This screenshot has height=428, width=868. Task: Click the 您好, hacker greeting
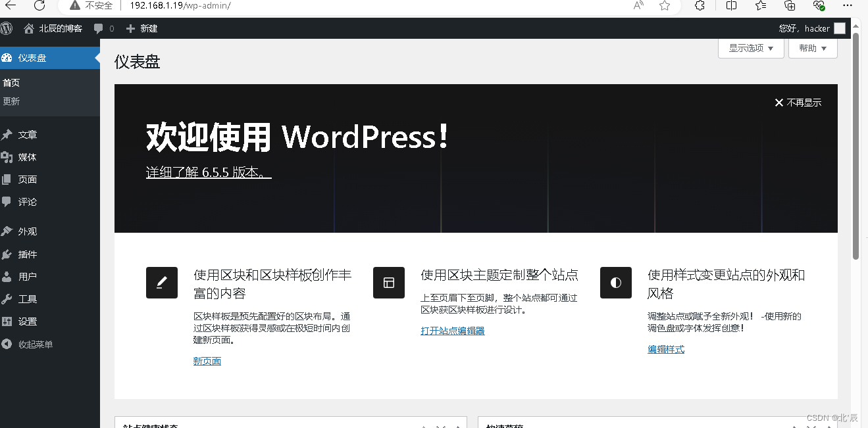click(x=804, y=28)
